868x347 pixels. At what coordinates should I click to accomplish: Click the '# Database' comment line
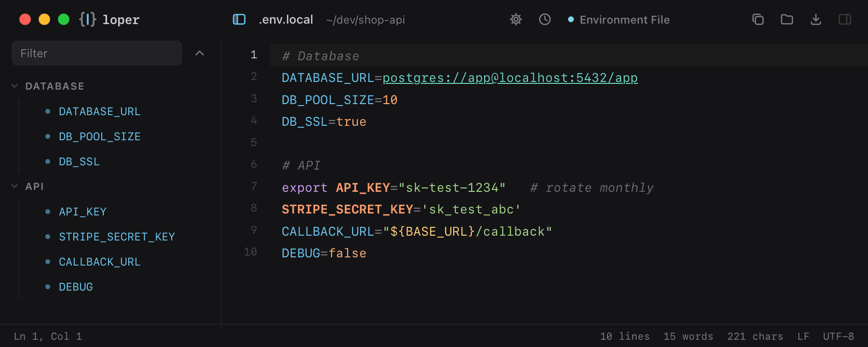321,56
